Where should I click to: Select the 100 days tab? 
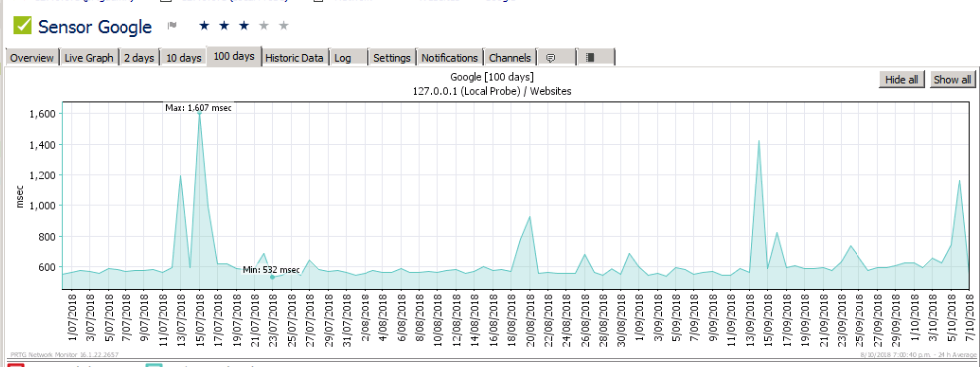pyautogui.click(x=234, y=56)
